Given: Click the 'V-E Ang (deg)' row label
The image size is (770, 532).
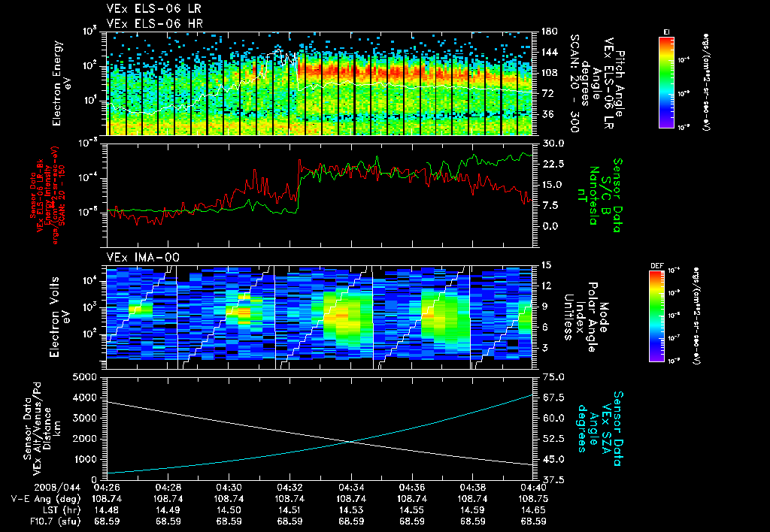Looking at the screenshot, I should 46,499.
